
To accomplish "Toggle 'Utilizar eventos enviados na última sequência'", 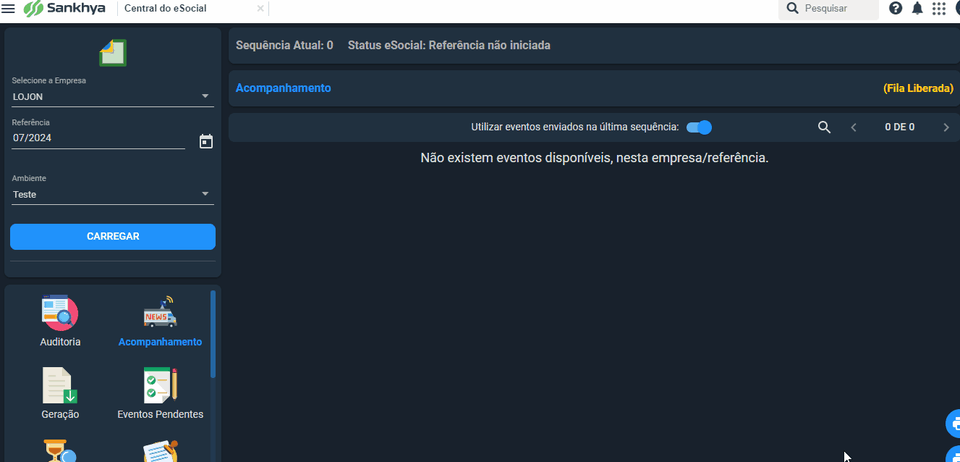I will click(699, 127).
